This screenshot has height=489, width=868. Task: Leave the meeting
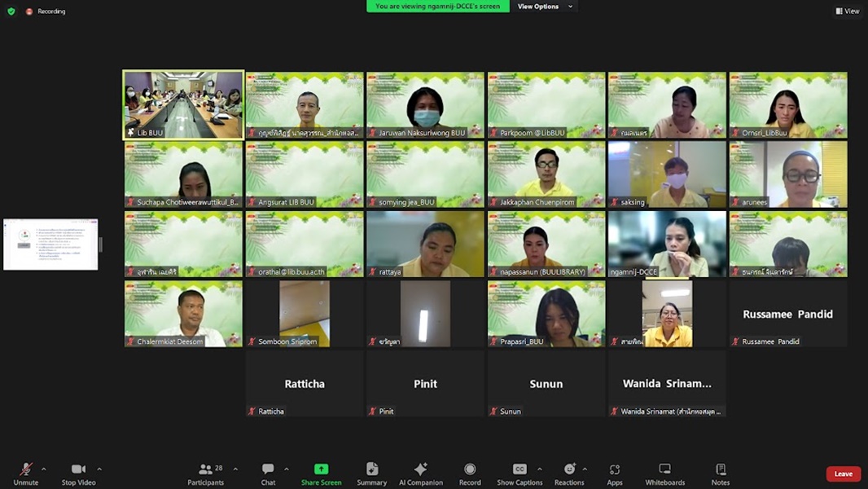click(x=843, y=474)
